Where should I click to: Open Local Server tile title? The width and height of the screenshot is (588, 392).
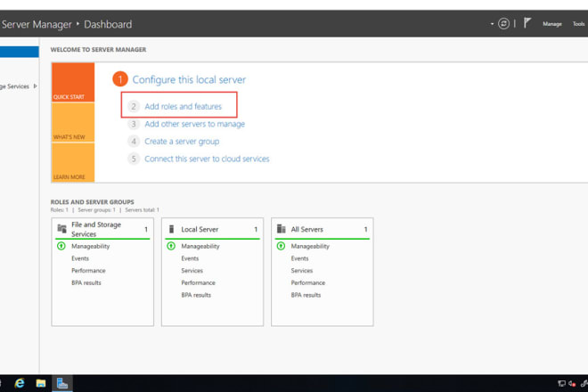200,229
